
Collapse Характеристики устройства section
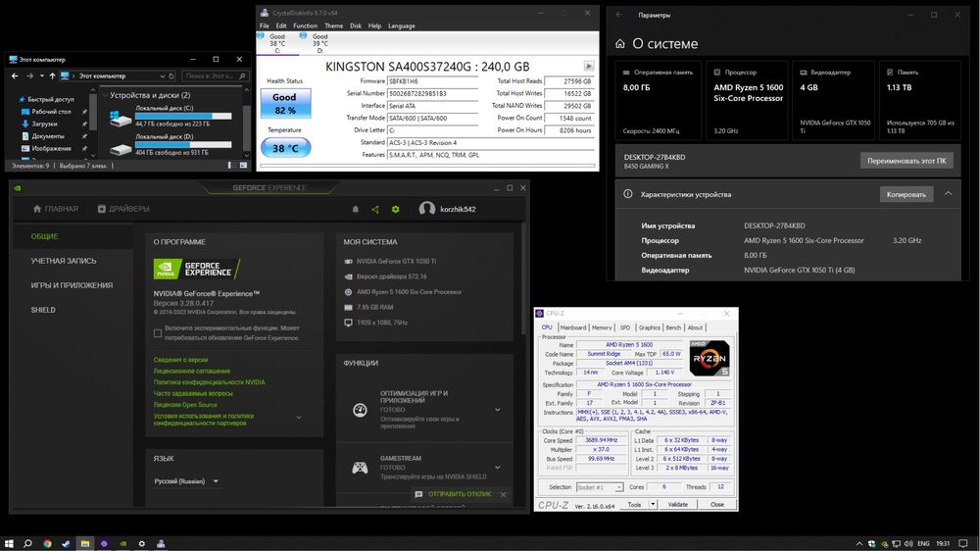click(x=948, y=194)
